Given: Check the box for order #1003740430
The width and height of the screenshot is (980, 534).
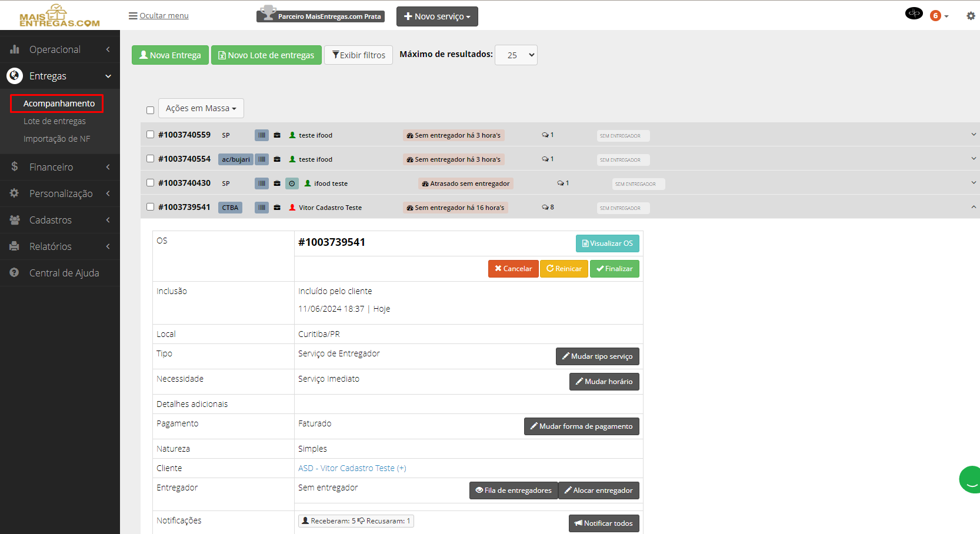Looking at the screenshot, I should pos(150,183).
